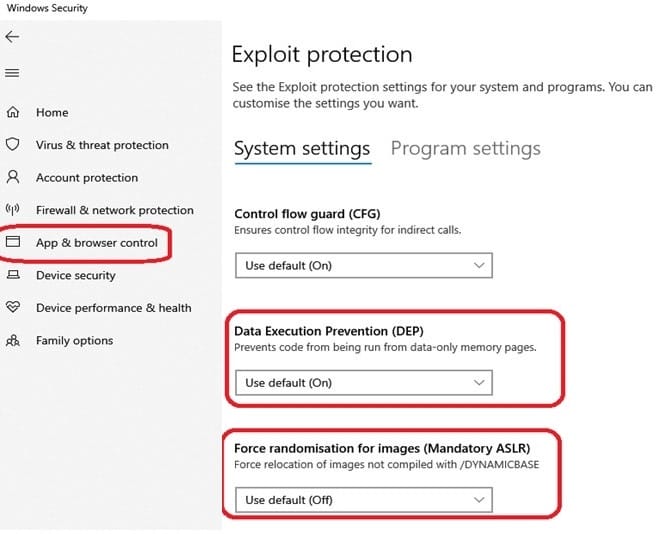
Task: Select the System settings tab
Action: (302, 150)
